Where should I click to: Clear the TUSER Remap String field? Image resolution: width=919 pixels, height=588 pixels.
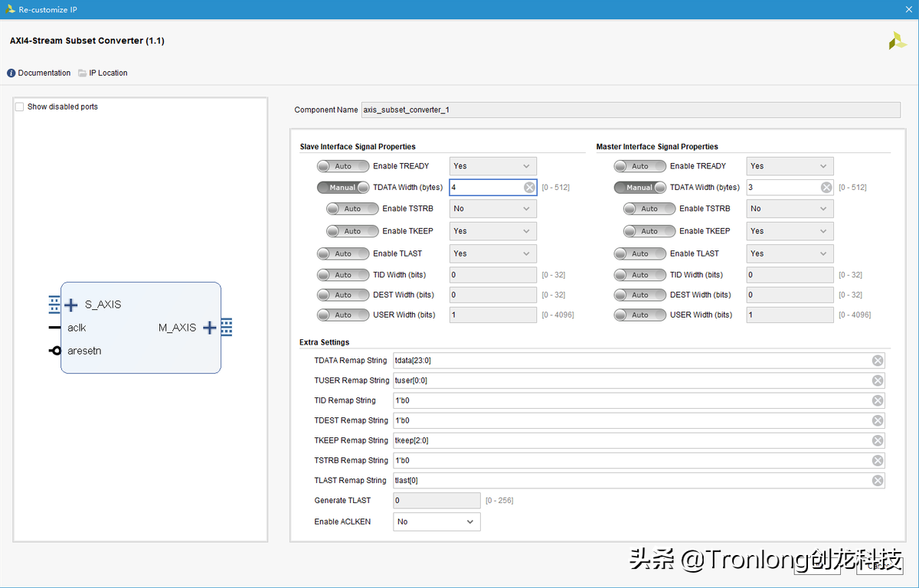[878, 381]
